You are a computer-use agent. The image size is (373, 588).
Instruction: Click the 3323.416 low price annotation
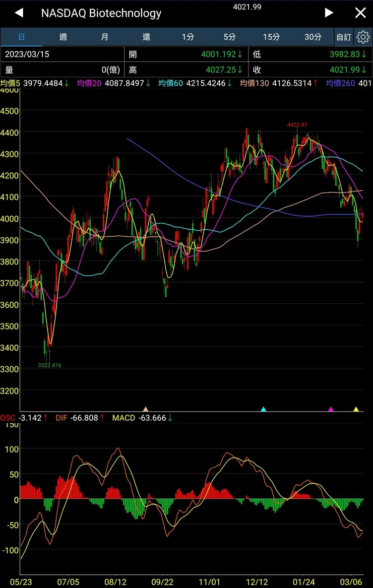tap(49, 365)
